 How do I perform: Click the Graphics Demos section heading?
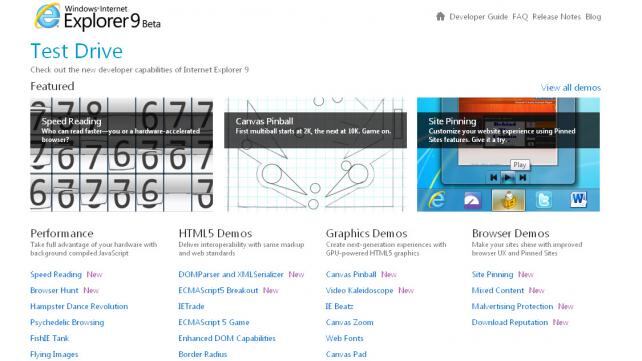pyautogui.click(x=366, y=233)
